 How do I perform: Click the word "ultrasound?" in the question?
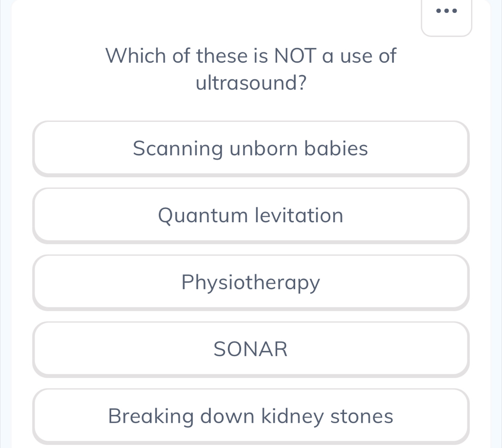click(x=251, y=82)
